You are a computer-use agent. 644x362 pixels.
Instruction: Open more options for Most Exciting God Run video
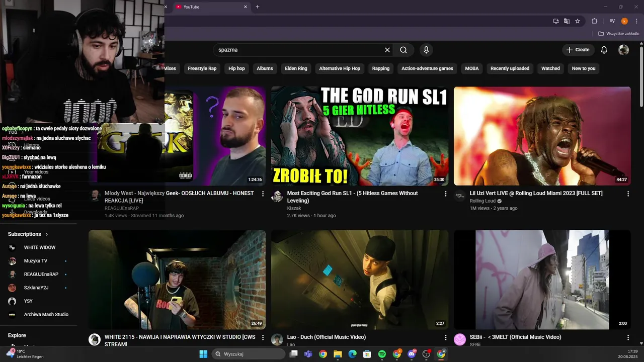pos(445,194)
